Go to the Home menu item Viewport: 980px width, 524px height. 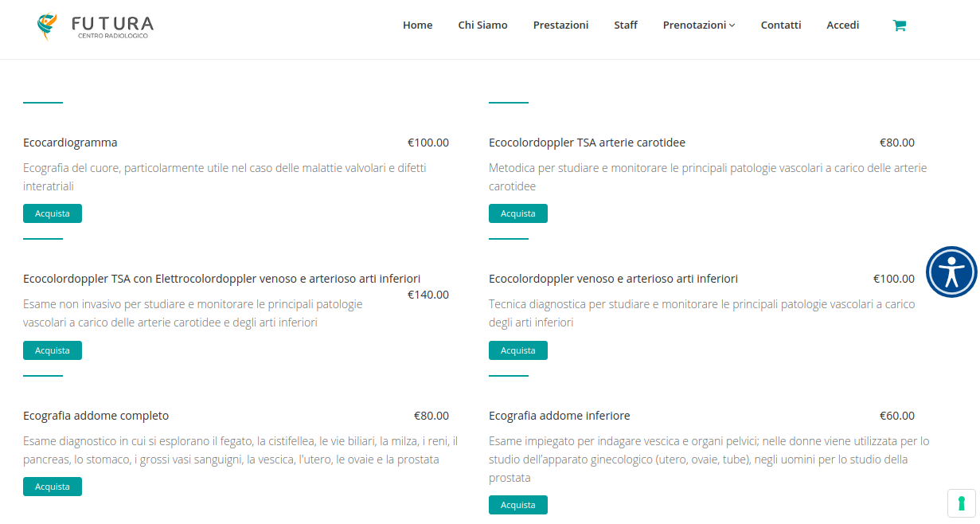(417, 25)
